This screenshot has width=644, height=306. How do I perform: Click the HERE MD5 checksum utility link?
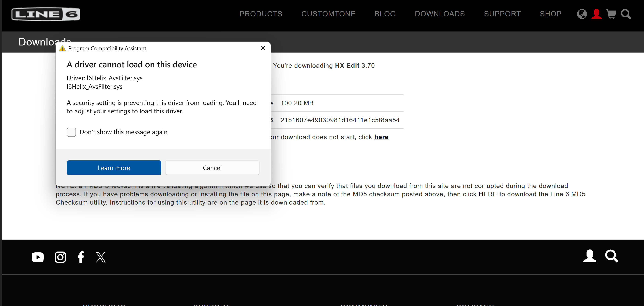coord(488,194)
